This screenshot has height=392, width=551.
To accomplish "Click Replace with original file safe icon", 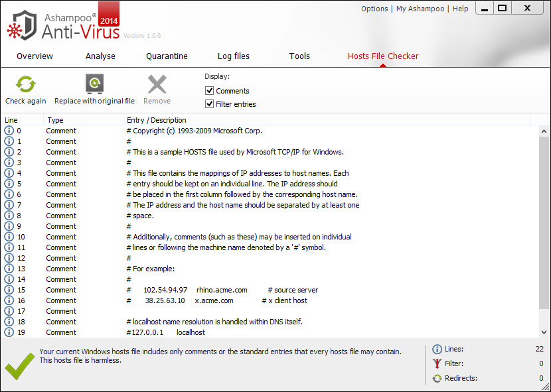I will (x=94, y=84).
